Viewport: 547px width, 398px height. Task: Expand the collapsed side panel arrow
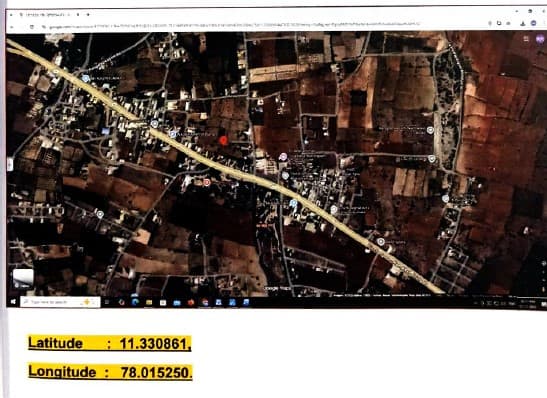click(x=10, y=164)
